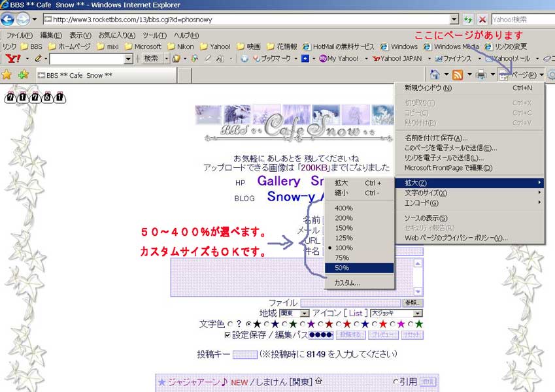Select 50% zoom level in submenu
This screenshot has width=555, height=392.
343,268
